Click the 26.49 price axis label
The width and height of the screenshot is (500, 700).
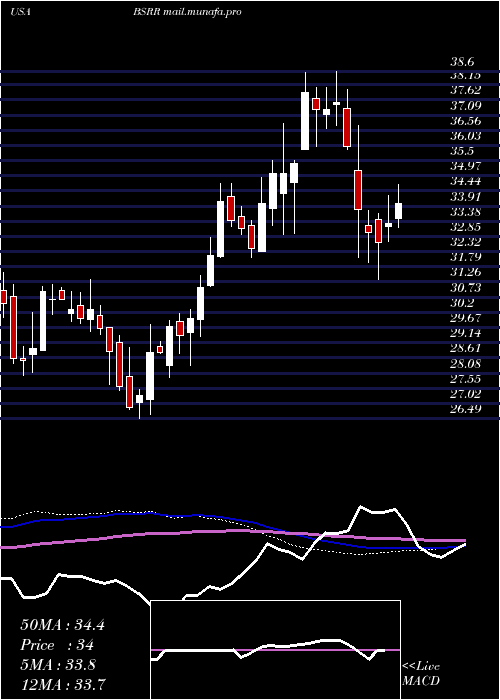click(x=466, y=409)
